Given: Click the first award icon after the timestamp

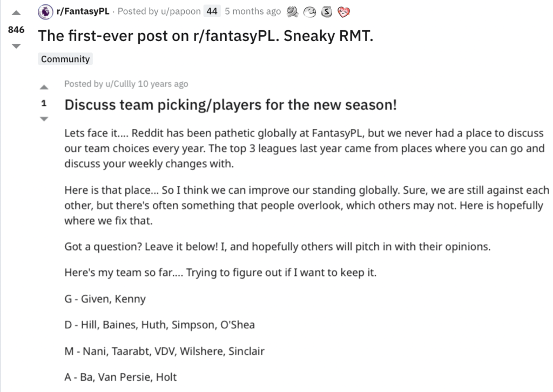Looking at the screenshot, I should (x=293, y=11).
